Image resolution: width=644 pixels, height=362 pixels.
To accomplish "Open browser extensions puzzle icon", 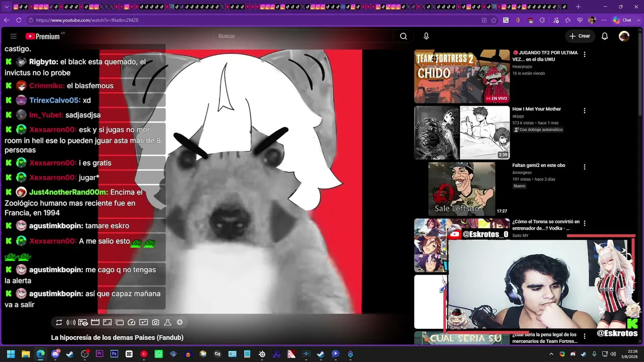I will 542,20.
